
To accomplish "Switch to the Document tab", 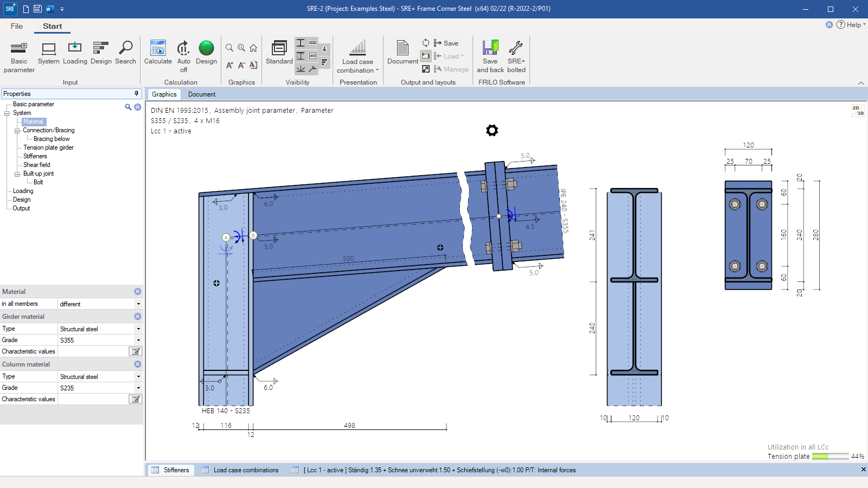I will click(202, 94).
